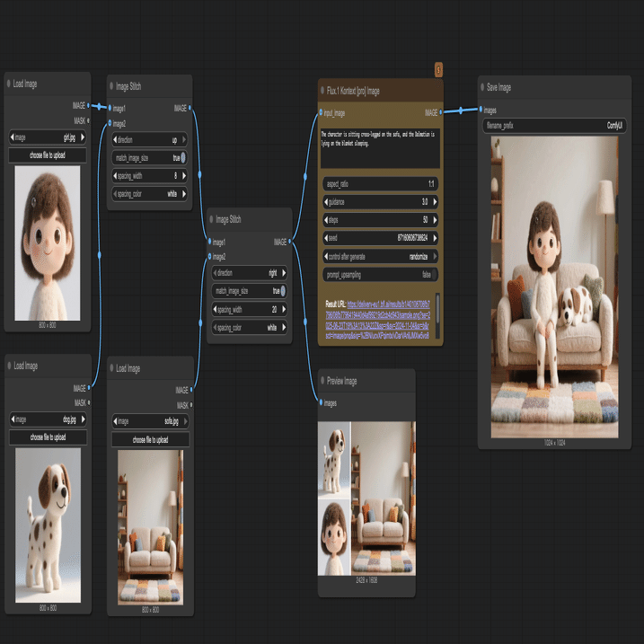Collapse the Preview Image node via its title dot
This screenshot has width=644, height=644.
pyautogui.click(x=322, y=380)
